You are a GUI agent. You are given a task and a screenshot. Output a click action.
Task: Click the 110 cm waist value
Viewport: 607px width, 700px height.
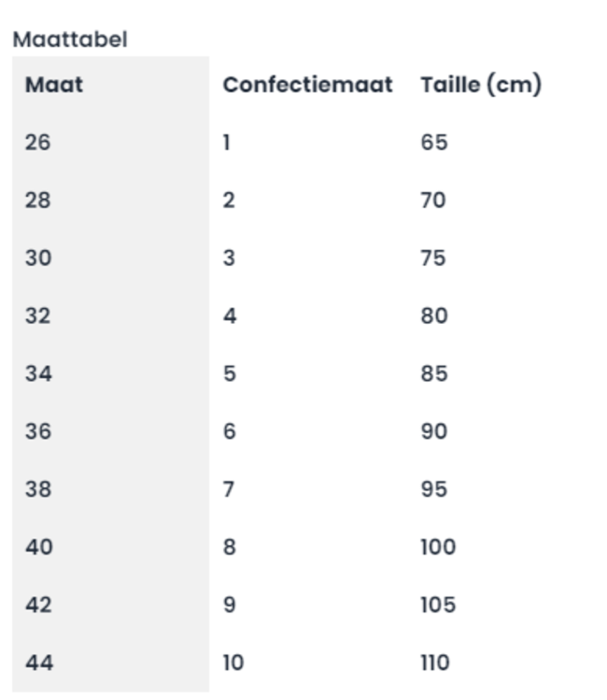click(x=435, y=664)
